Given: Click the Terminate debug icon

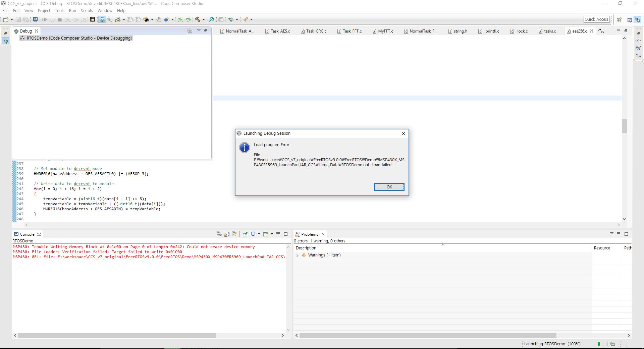Looking at the screenshot, I should (x=60, y=19).
